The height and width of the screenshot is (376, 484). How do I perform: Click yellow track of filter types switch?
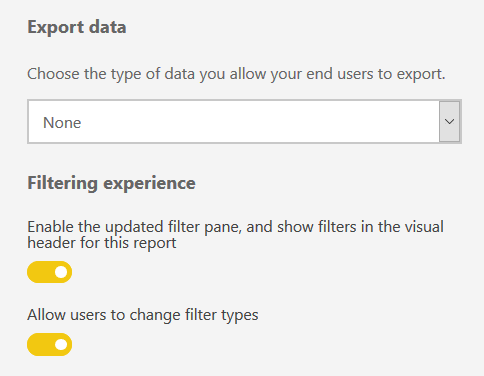pos(40,344)
